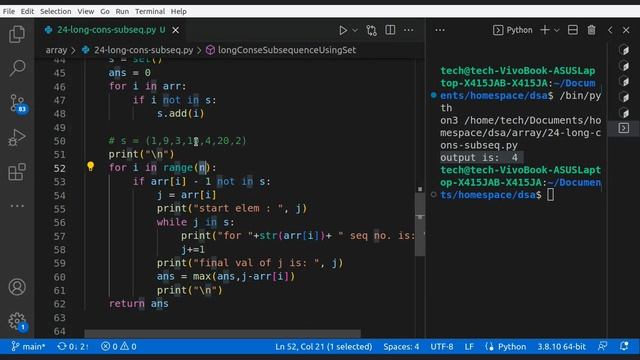This screenshot has width=640, height=360.
Task: Open editor More Actions ellipsis
Action: [x=409, y=30]
